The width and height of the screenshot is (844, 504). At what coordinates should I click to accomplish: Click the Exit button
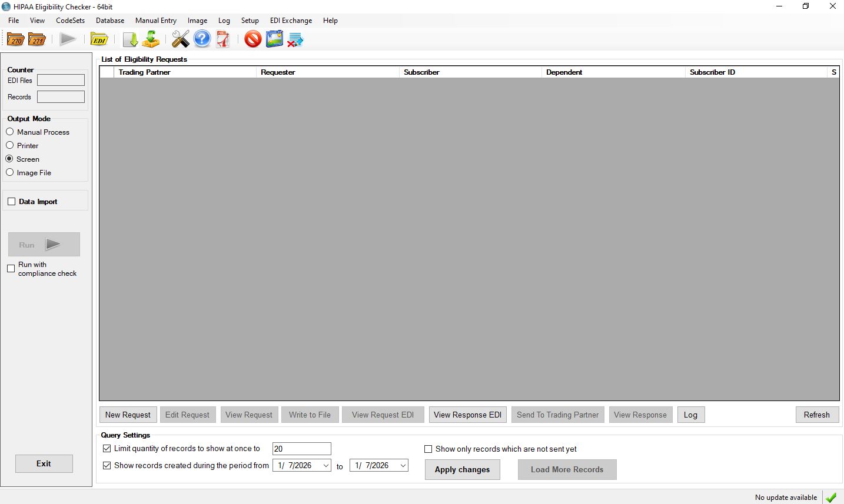pos(44,463)
